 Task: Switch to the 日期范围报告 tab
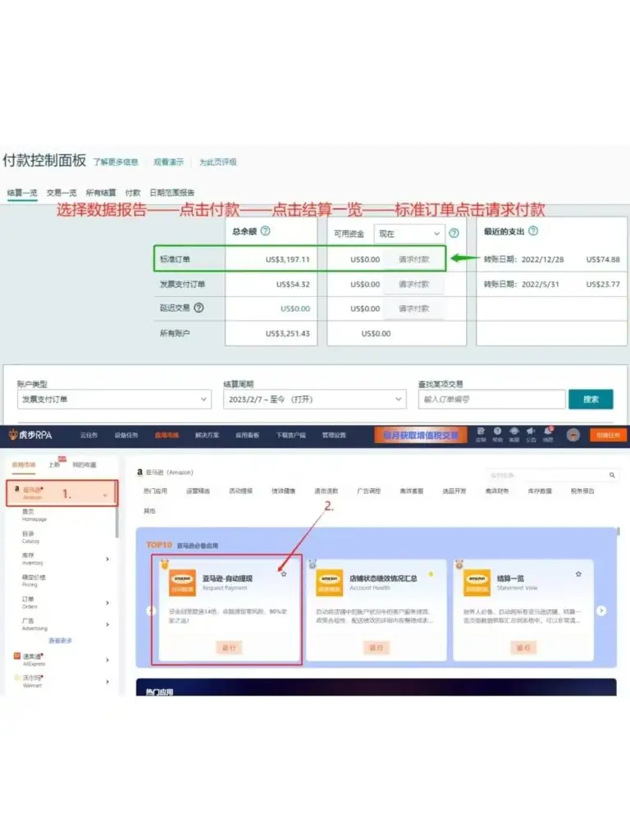(x=172, y=193)
